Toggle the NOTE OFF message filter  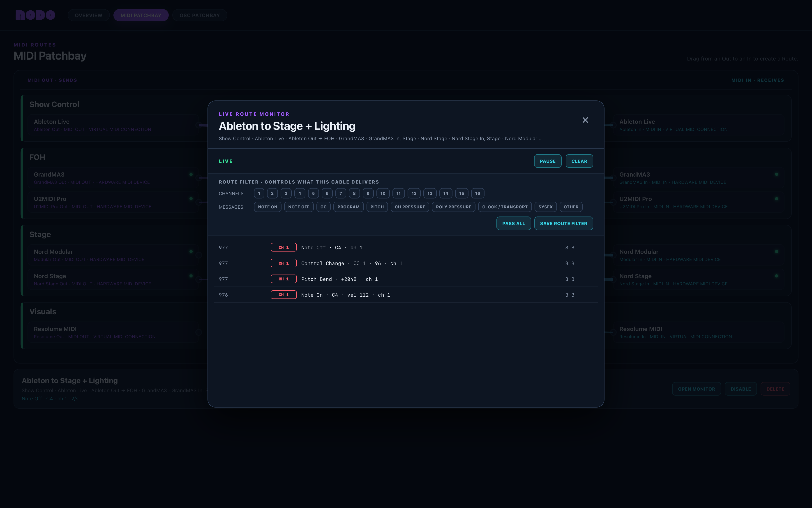[x=299, y=207]
